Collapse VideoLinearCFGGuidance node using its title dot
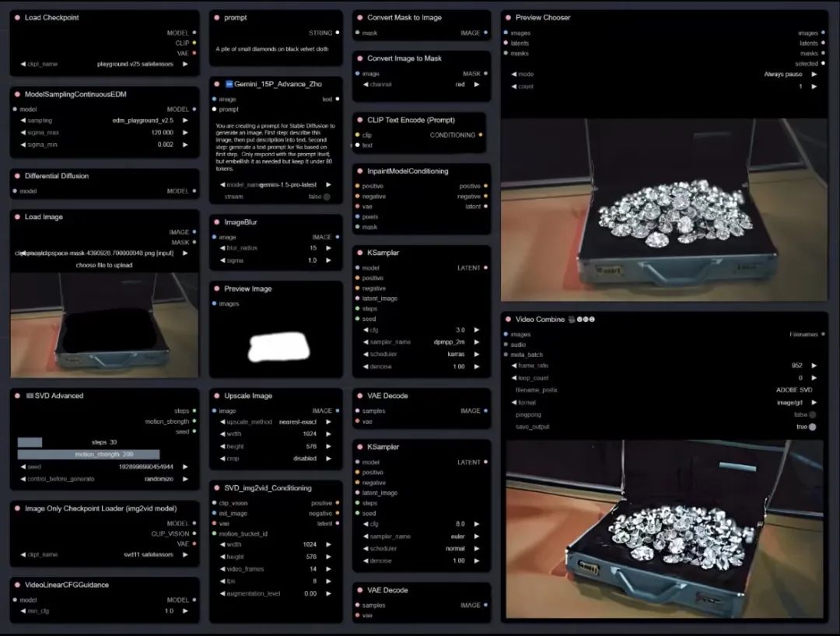 pyautogui.click(x=17, y=585)
